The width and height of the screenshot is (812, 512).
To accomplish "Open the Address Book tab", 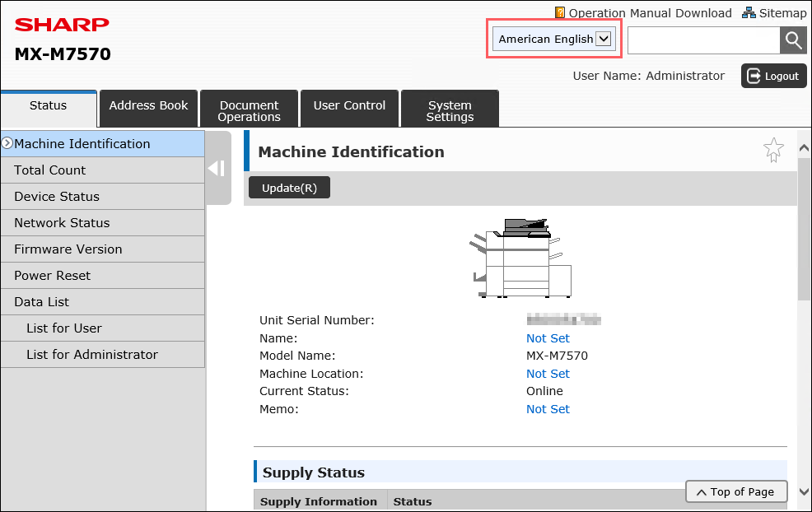I will [148, 108].
